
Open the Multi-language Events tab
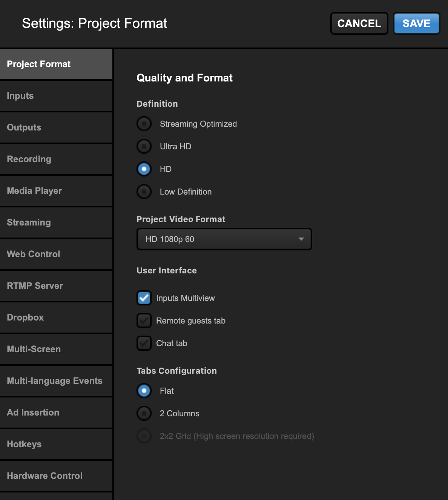point(56,381)
